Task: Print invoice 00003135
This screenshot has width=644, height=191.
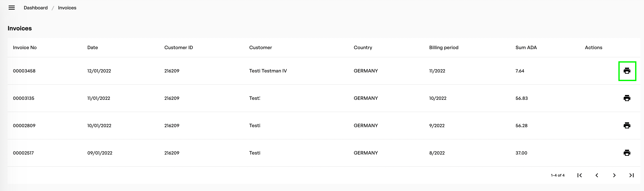Action: tap(627, 98)
